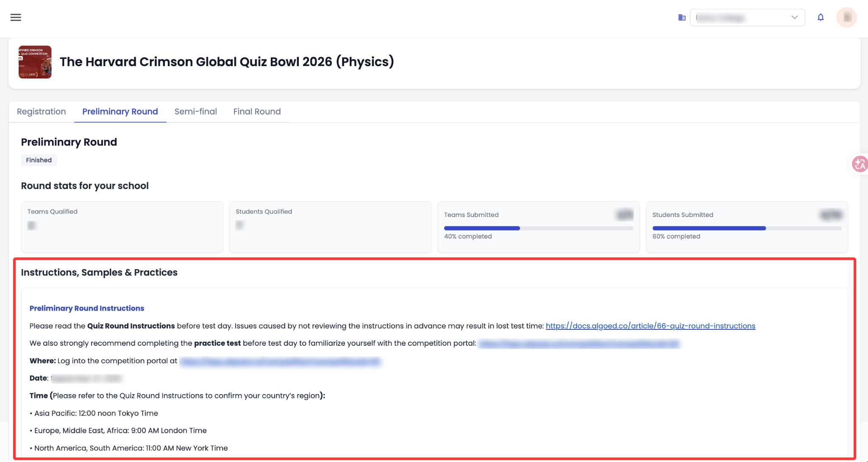Viewport: 868px width, 462px height.
Task: Open the hamburger navigation menu
Action: point(16,17)
